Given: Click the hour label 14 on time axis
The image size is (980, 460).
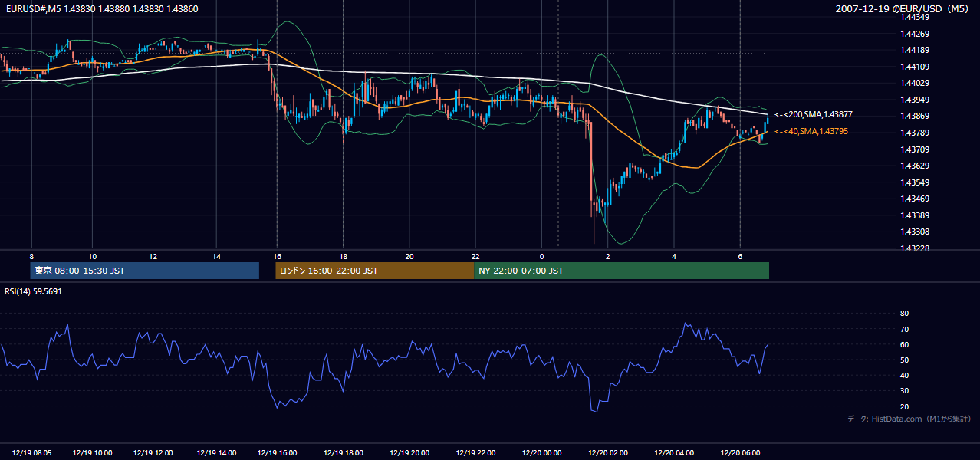Looking at the screenshot, I should [x=217, y=256].
